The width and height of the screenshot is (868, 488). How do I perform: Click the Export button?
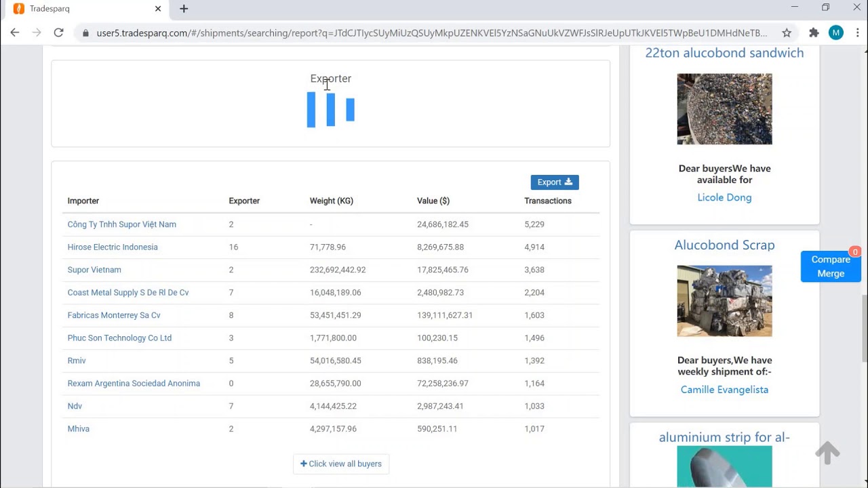tap(555, 182)
